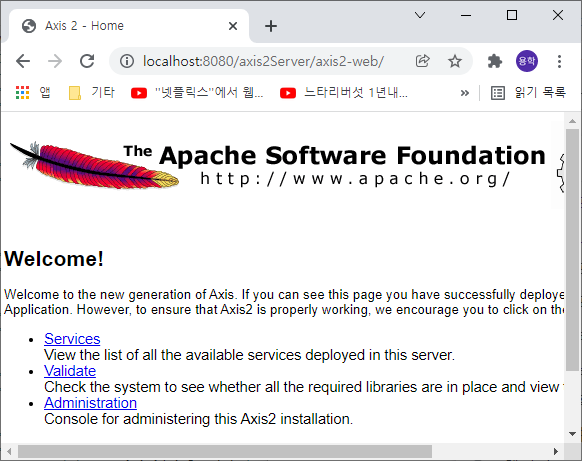Click the scroll left arrow

click(x=9, y=451)
